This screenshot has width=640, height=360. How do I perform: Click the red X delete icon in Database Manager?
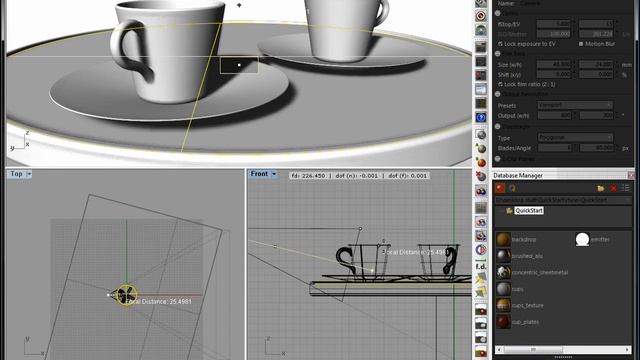pyautogui.click(x=613, y=188)
